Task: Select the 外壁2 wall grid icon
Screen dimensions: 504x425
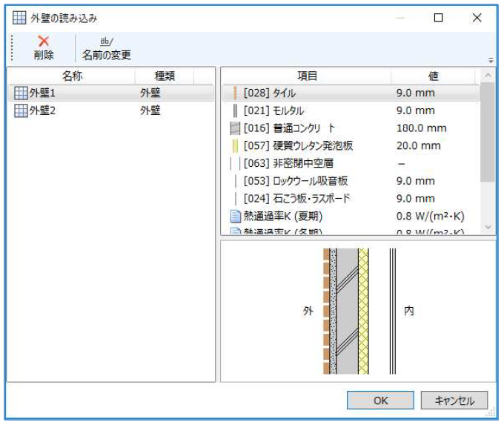Action: (21, 111)
